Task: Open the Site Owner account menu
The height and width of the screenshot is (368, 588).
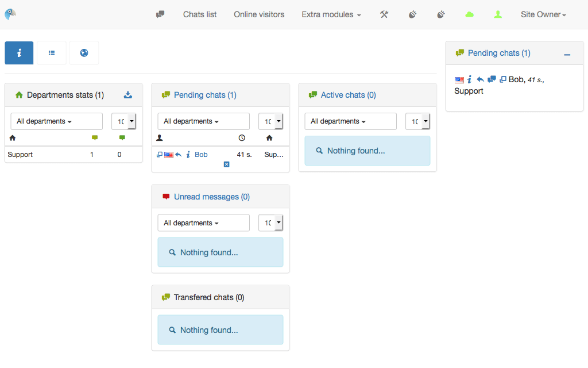Action: click(543, 14)
